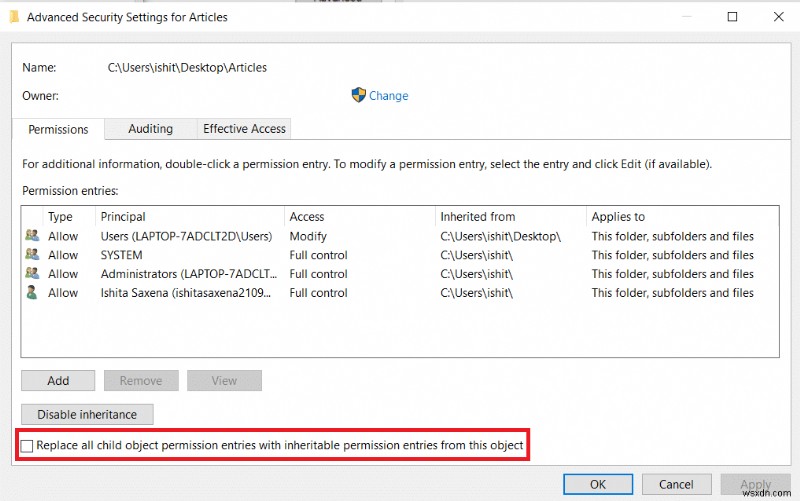This screenshot has width=800, height=501.
Task: Switch to the Auditing tab
Action: [150, 129]
